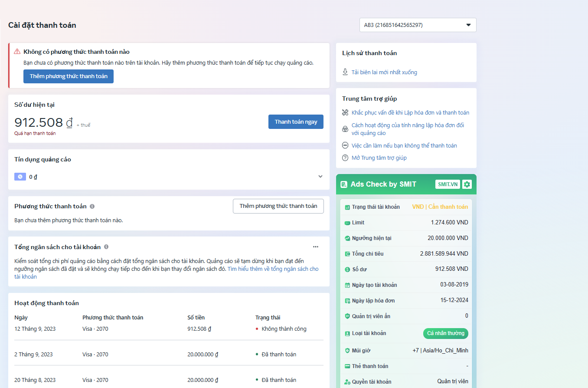
Task: Open Ads Check settings gear icon
Action: coord(467,184)
